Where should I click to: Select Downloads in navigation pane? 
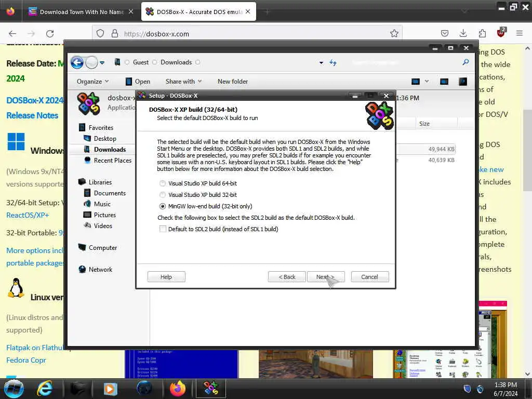110,150
